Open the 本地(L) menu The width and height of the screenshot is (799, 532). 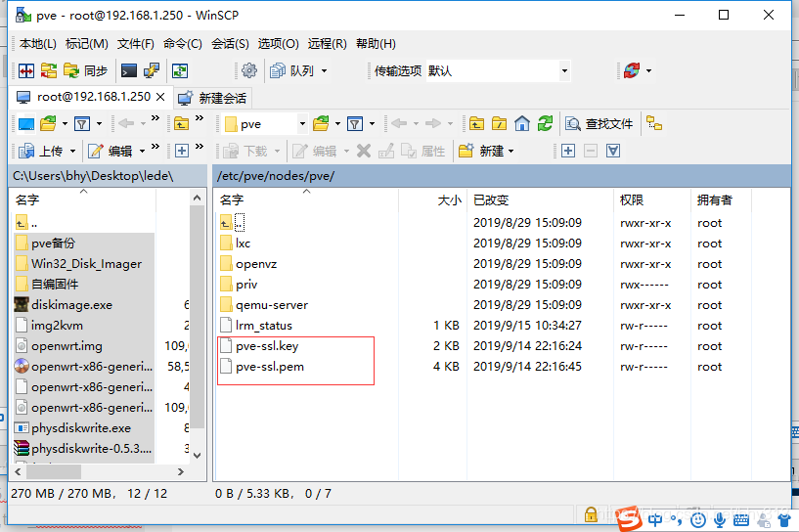(38, 44)
